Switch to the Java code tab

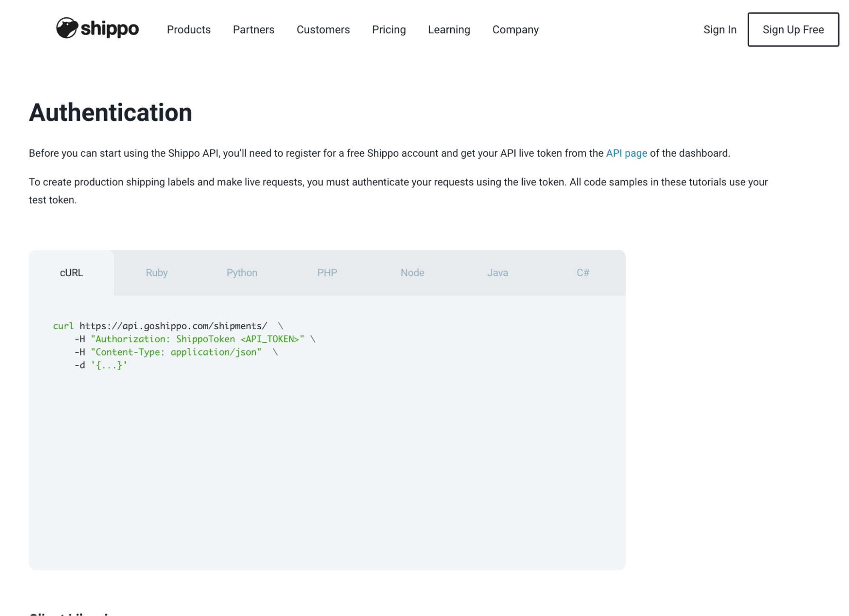tap(497, 273)
